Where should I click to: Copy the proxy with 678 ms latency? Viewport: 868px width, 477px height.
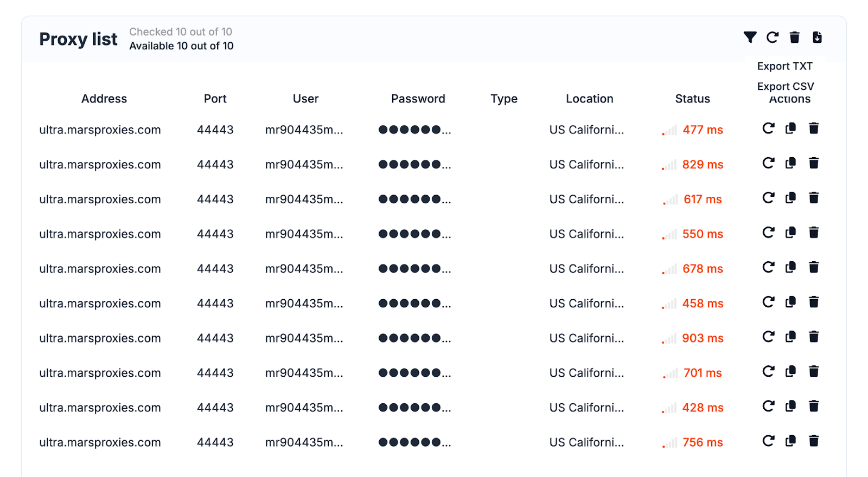[791, 267]
